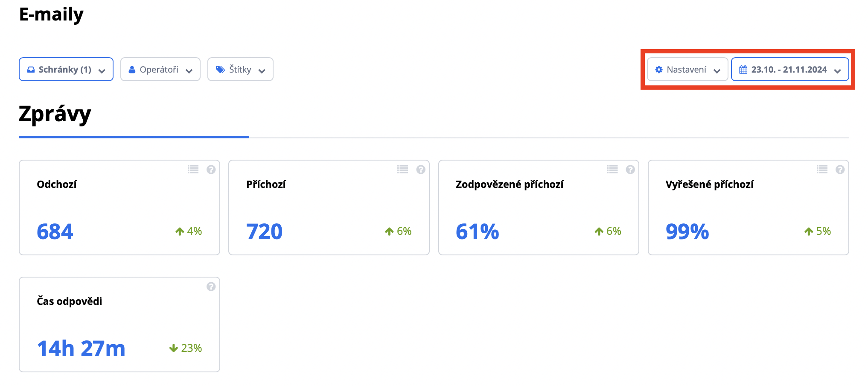Click help icon on Zodpovězené příchozí card
The width and height of the screenshot is (868, 386).
630,170
